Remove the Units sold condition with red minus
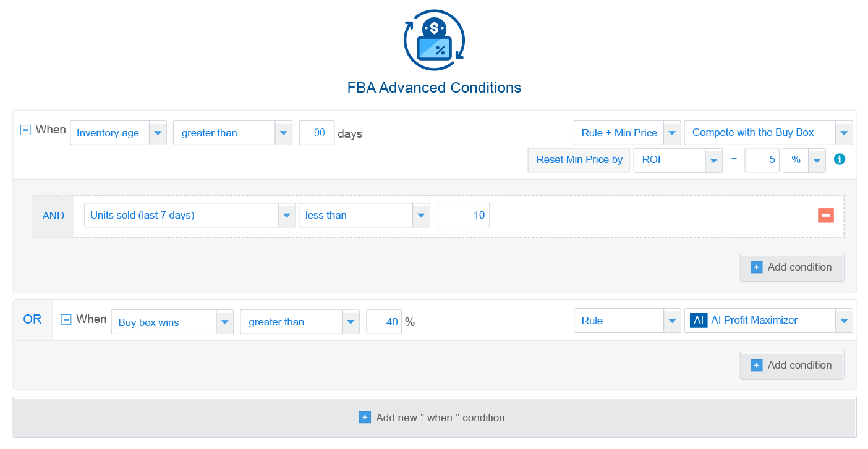Image resolution: width=868 pixels, height=449 pixels. click(826, 215)
